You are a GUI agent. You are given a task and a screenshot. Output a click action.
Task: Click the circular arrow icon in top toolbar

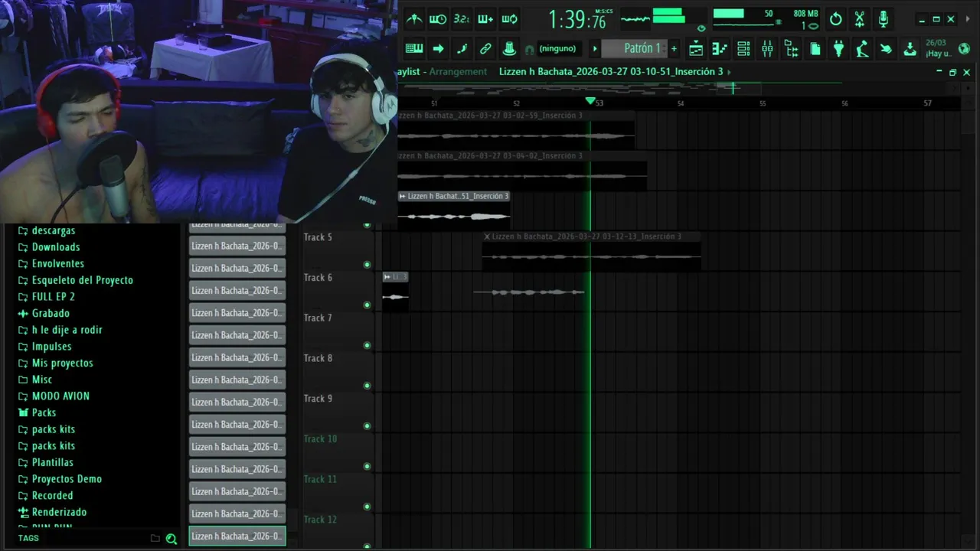pyautogui.click(x=836, y=19)
